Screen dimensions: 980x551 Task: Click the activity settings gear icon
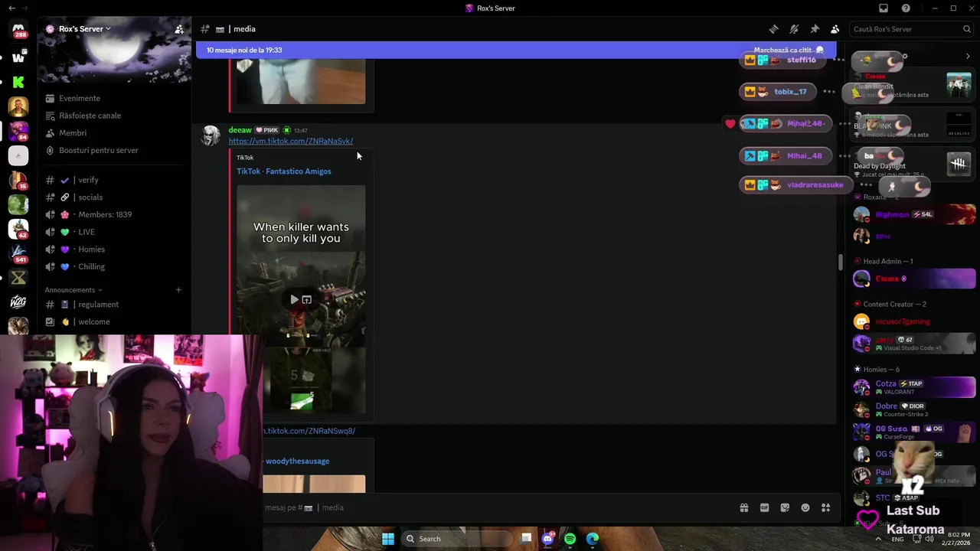tap(904, 56)
